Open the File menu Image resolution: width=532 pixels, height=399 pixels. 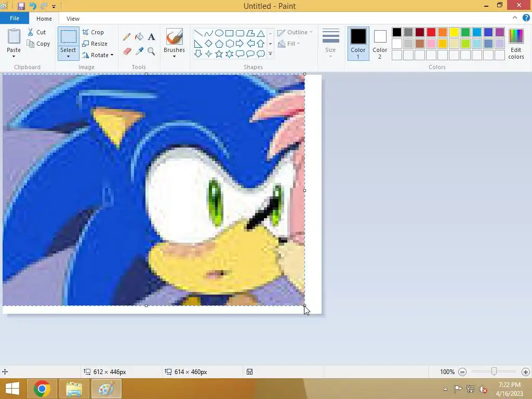pyautogui.click(x=15, y=18)
